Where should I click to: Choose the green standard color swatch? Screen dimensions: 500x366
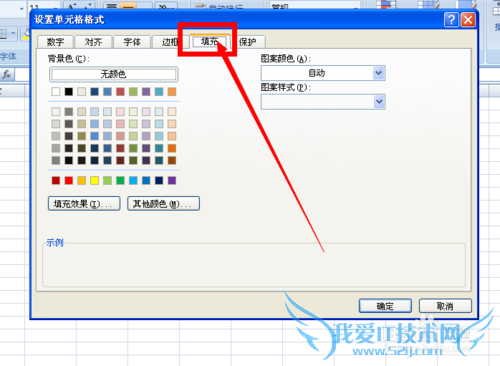click(x=120, y=180)
